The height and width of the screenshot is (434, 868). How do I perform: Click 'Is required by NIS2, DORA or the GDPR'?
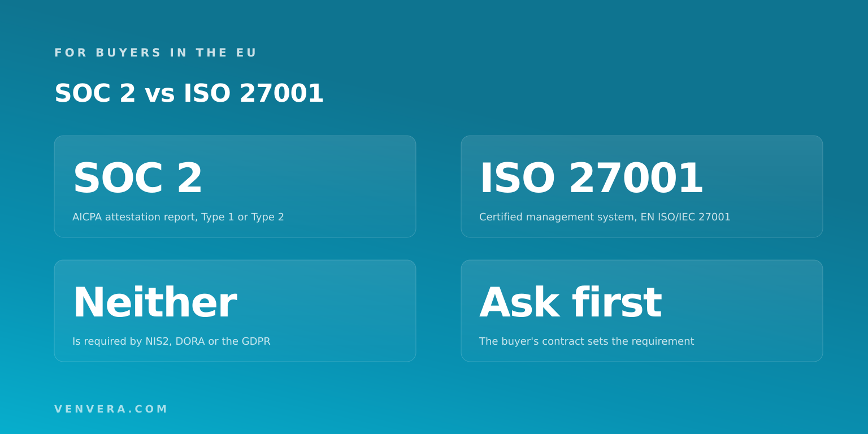tap(171, 341)
